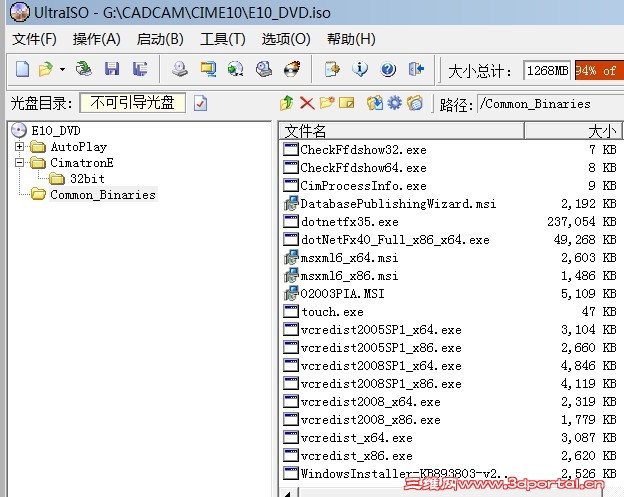
Task: Click the Set label icon after gear
Action: pos(415,103)
